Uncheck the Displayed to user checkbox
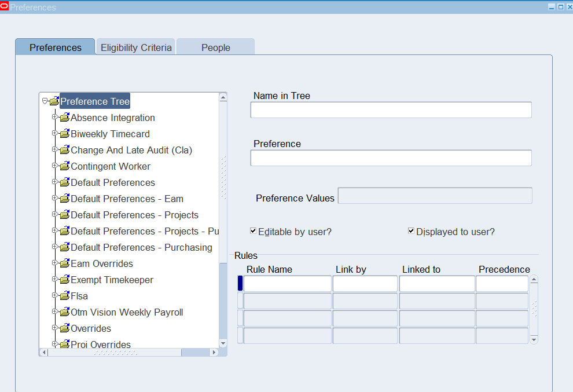Image resolution: width=573 pixels, height=392 pixels. (x=411, y=231)
